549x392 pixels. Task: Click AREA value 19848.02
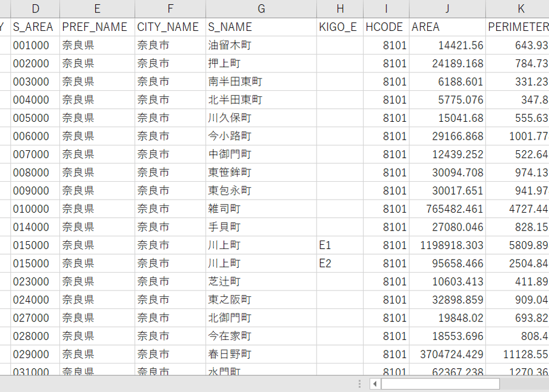click(447, 318)
